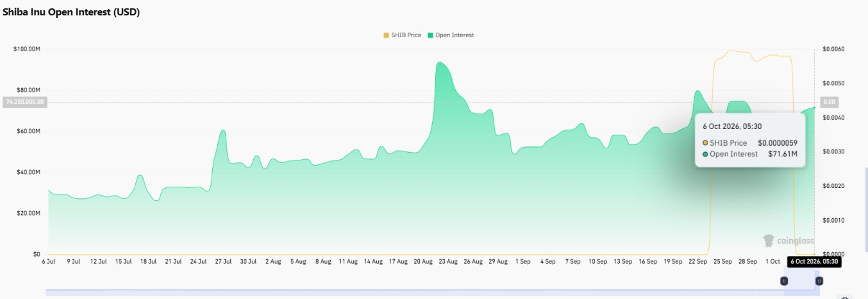Click the 74,250,000.00 crosshair value label
Image resolution: width=868 pixels, height=299 pixels.
25,101
